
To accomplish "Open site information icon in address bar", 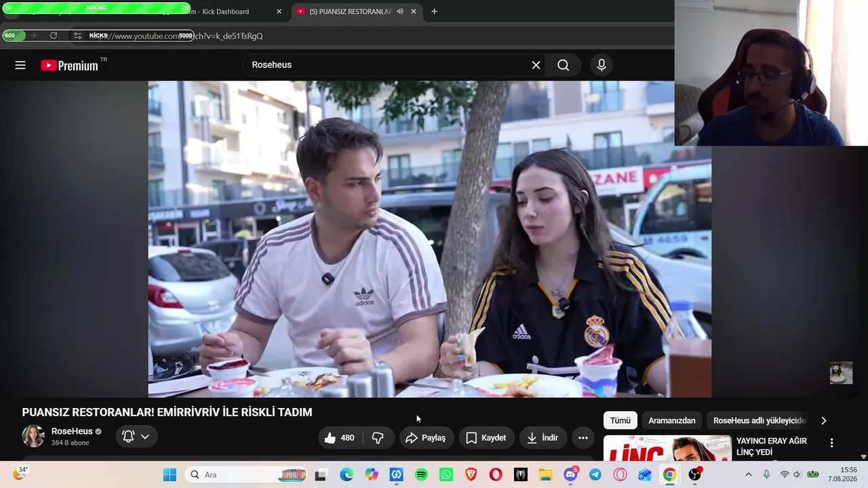I will point(78,36).
